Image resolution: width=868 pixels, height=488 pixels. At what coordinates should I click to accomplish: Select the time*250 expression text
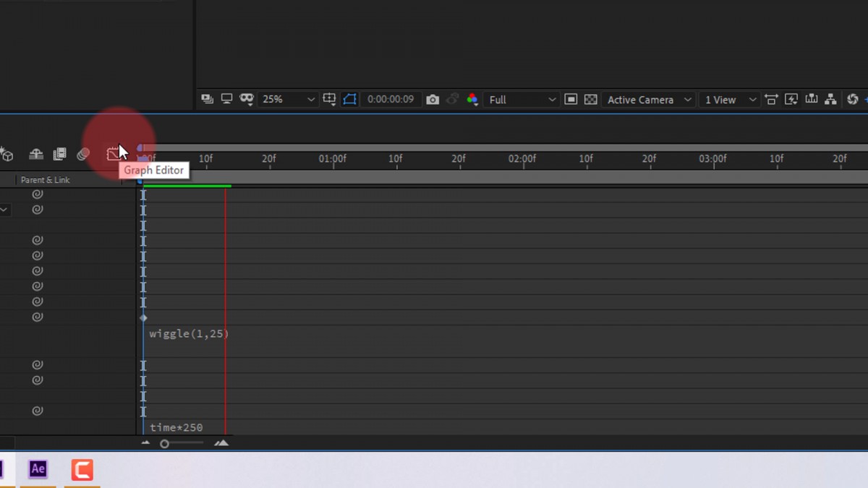click(176, 427)
